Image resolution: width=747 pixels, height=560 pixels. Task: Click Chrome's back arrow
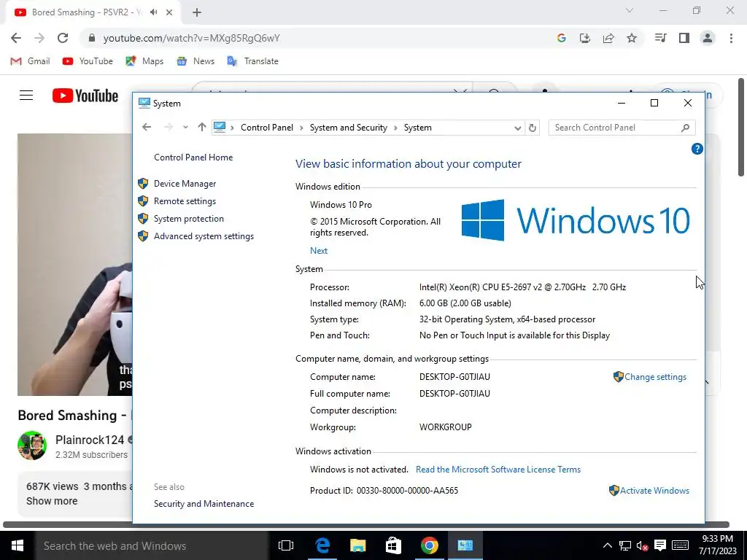pyautogui.click(x=16, y=38)
